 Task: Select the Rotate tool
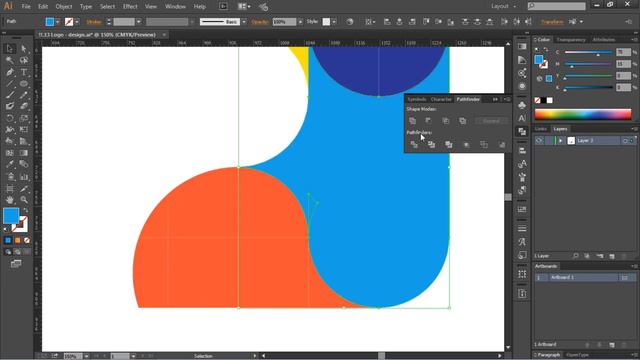[x=9, y=118]
